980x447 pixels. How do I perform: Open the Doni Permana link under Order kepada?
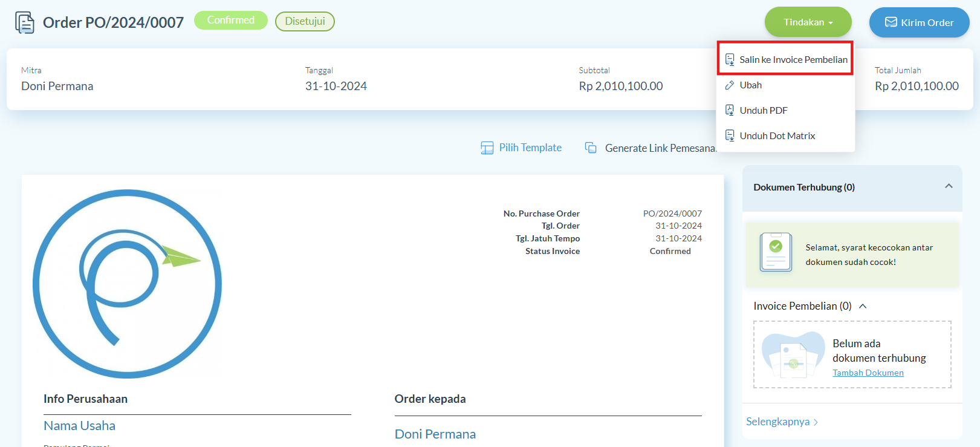pos(435,434)
